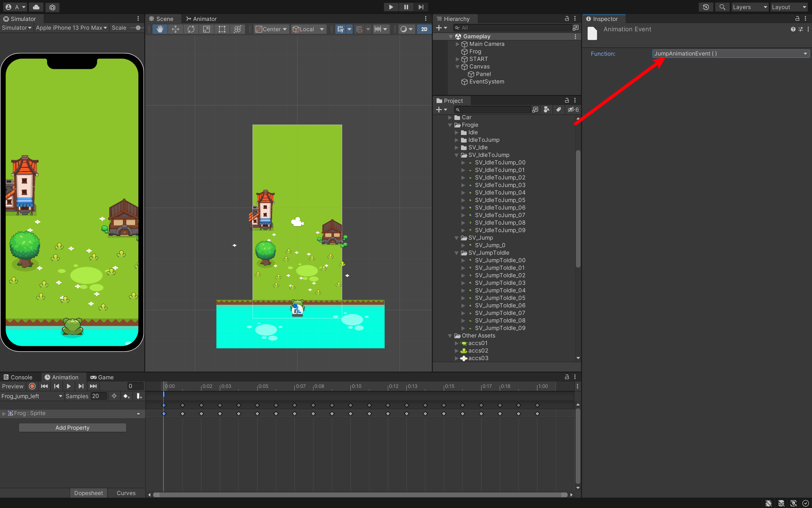
Task: Toggle the Inspector lock icon
Action: (x=797, y=19)
